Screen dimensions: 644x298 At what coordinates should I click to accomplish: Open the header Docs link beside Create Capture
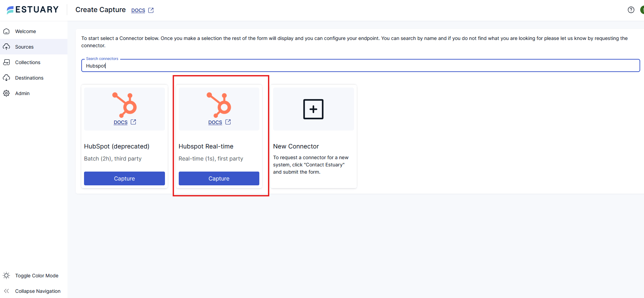tap(138, 10)
